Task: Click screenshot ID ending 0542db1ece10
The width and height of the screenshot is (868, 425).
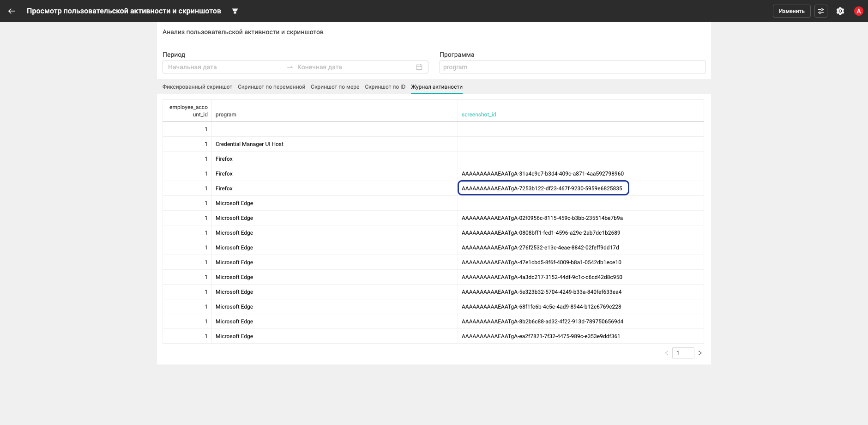Action: [542, 262]
